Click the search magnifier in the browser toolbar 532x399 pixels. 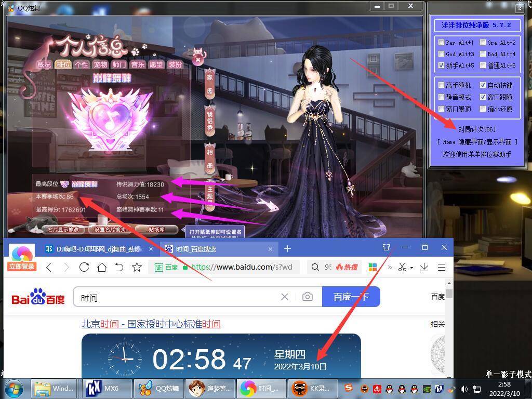tap(315, 268)
